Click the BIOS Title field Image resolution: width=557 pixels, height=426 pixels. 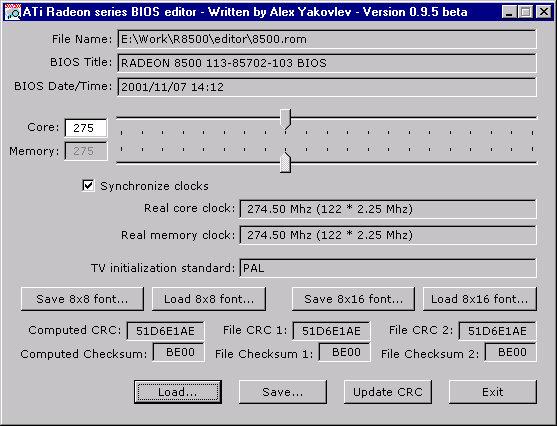click(327, 63)
